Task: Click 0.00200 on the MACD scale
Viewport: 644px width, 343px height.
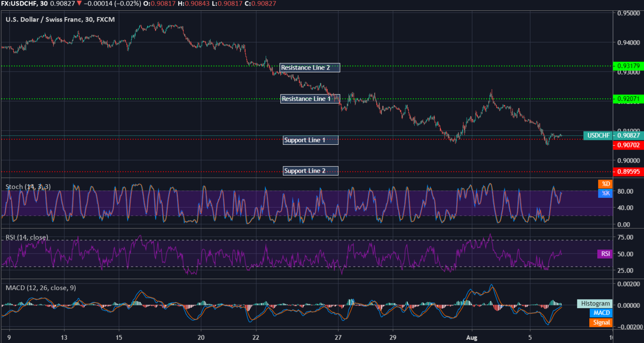Action: [628, 284]
